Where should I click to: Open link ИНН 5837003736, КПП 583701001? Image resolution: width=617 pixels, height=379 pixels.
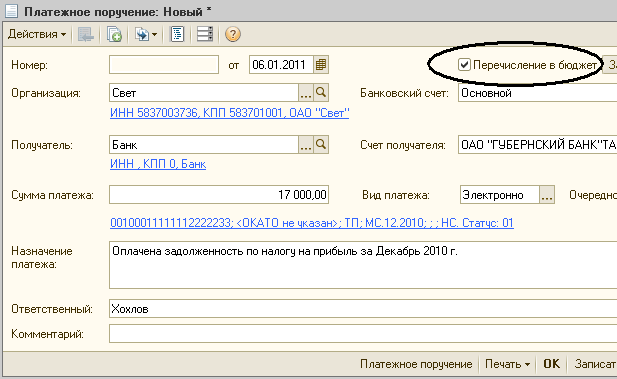tap(229, 113)
